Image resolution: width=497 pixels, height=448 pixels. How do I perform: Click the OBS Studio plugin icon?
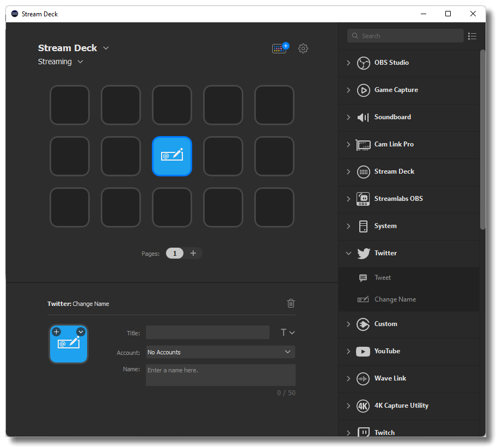pyautogui.click(x=363, y=63)
